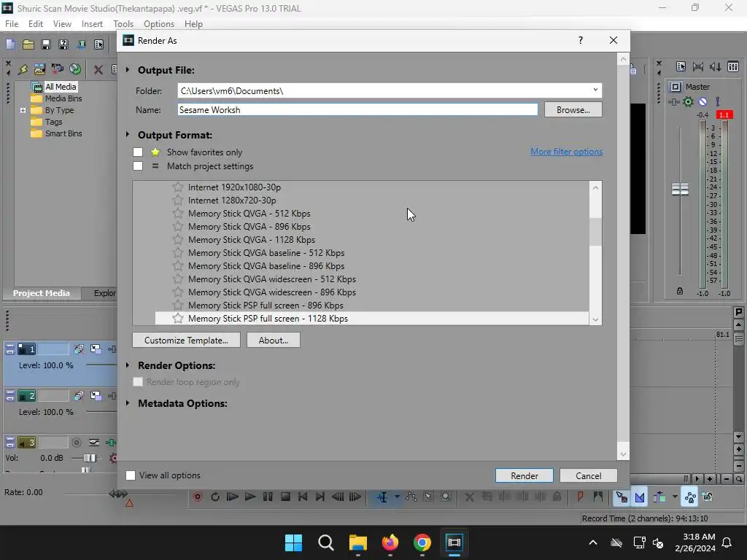Viewport: 747px width, 560px height.
Task: Click the Go to Start button
Action: tap(303, 497)
